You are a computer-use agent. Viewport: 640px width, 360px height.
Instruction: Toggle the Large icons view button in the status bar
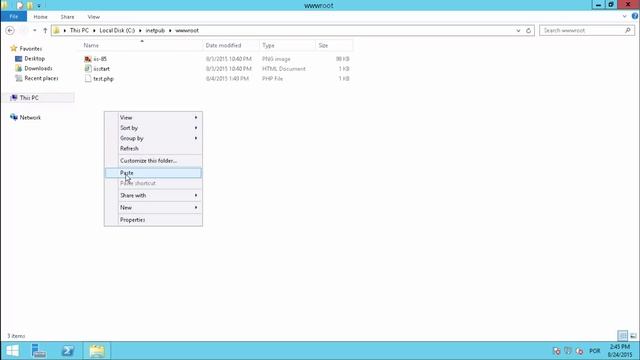pos(633,336)
